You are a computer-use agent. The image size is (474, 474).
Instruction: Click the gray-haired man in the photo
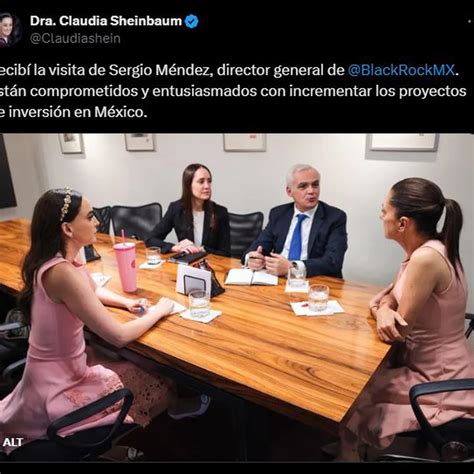(299, 222)
